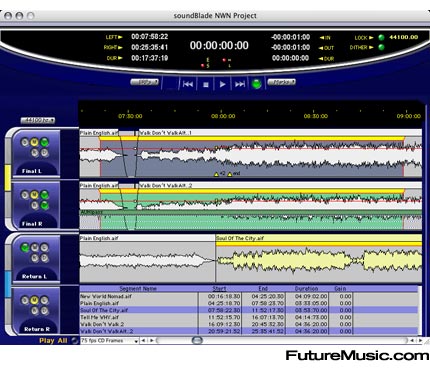Open the 75 fps CD Frames dropdown
430x370 pixels.
(109, 341)
